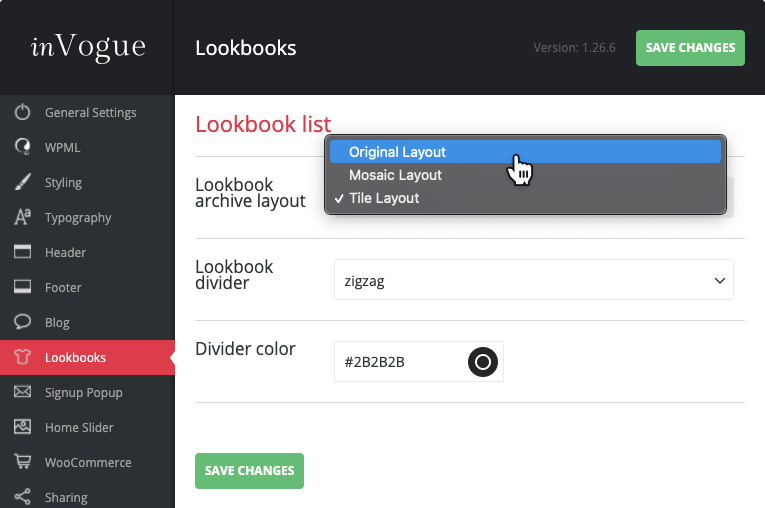The height and width of the screenshot is (508, 765).
Task: Click the Signup Popup envelope icon
Action: (22, 393)
